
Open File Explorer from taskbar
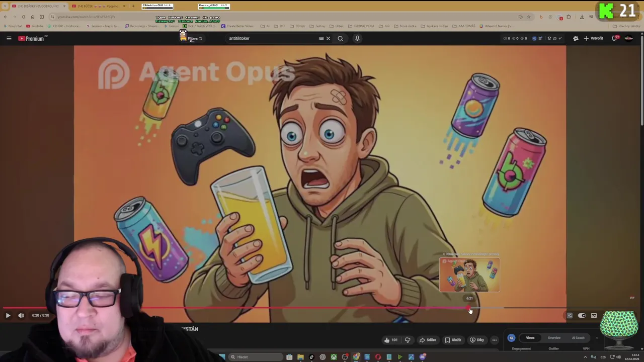300,357
